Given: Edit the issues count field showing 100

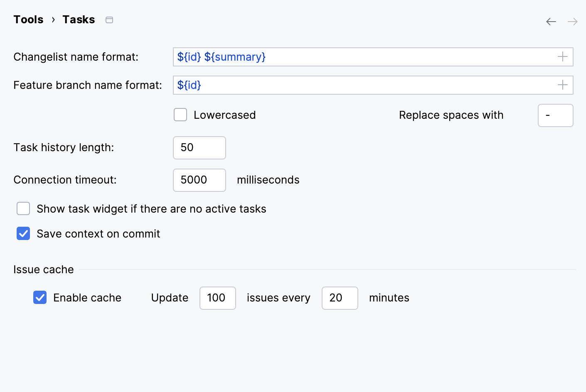Looking at the screenshot, I should click(217, 298).
